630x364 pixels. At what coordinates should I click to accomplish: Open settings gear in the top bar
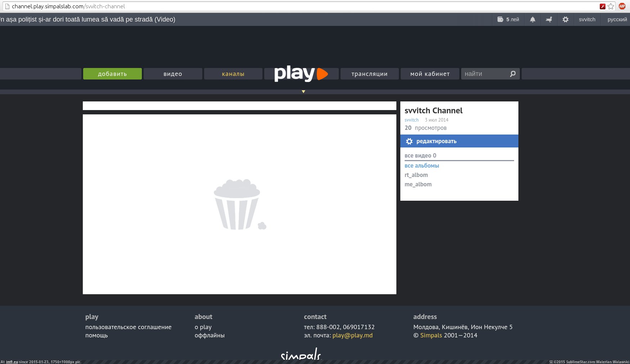566,19
